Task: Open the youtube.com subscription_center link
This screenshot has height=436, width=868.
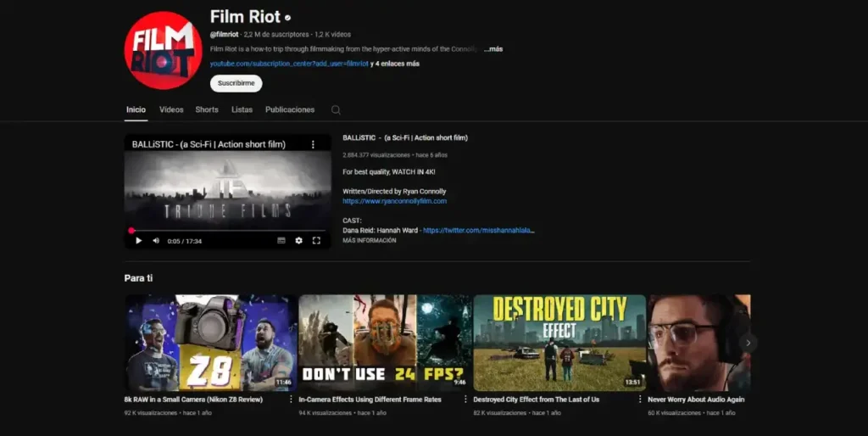Action: 289,64
